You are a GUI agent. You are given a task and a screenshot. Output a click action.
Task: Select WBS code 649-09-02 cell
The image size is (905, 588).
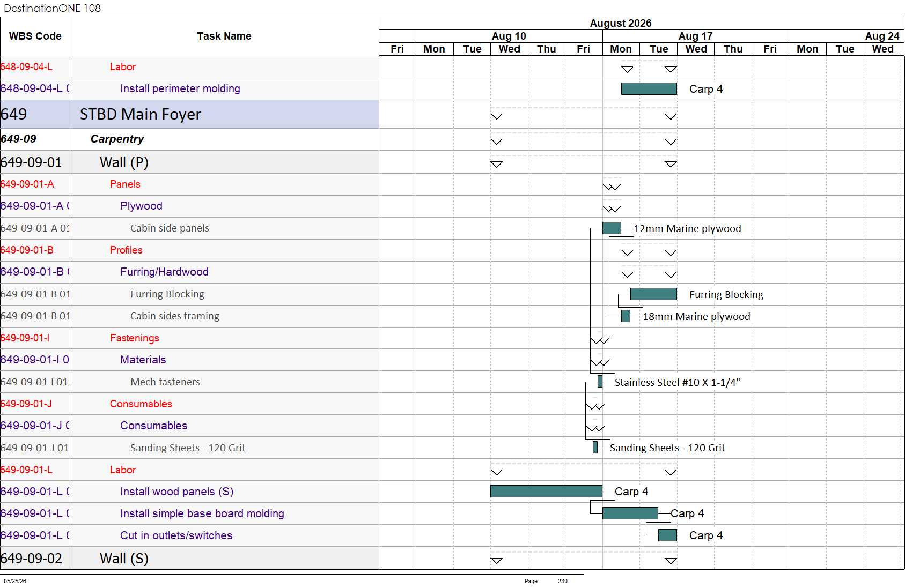(35, 558)
